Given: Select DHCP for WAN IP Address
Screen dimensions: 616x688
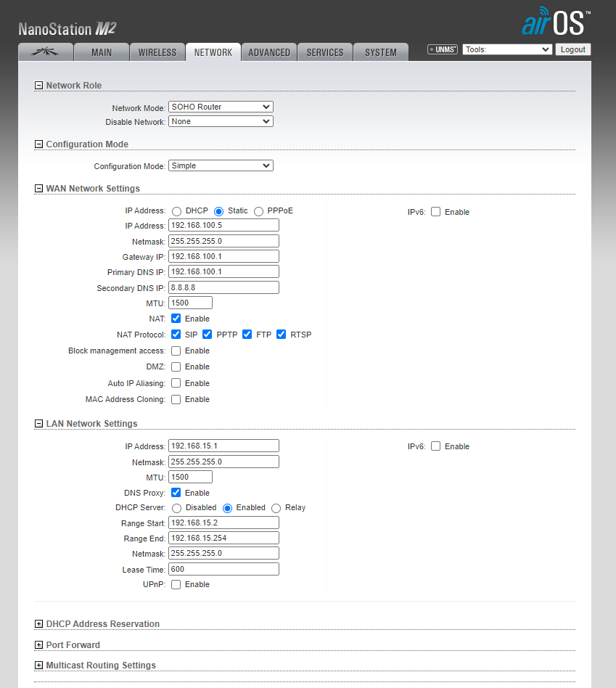Looking at the screenshot, I should [177, 211].
